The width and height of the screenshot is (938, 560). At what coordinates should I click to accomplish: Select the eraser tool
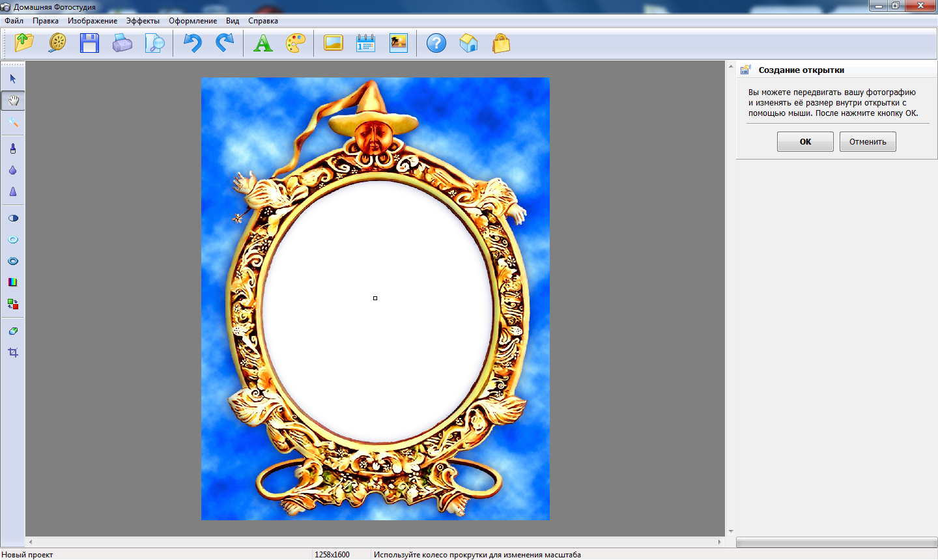(x=13, y=331)
